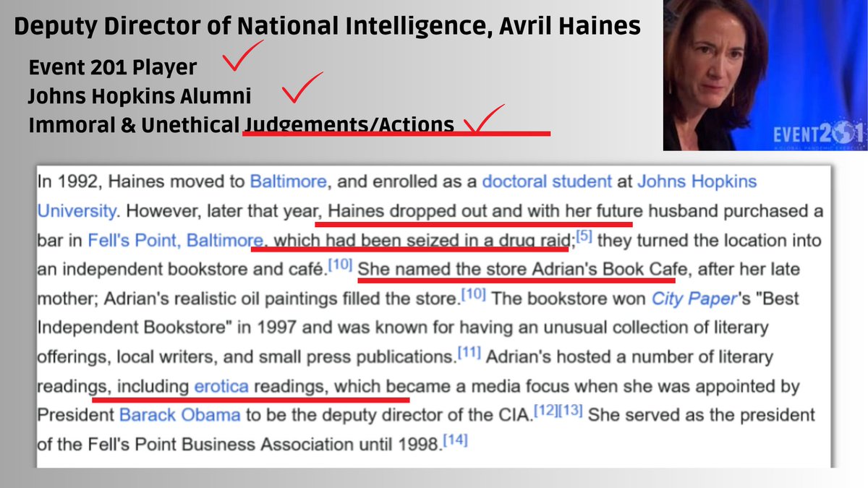This screenshot has width=868, height=488.
Task: Visit the "Fell's Point, Baltimore" link
Action: (x=176, y=240)
